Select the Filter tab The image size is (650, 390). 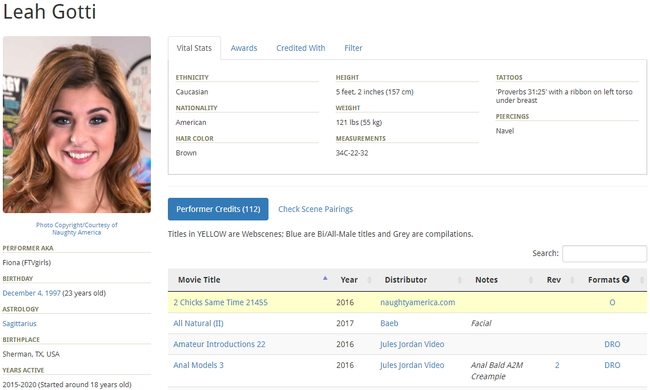click(x=353, y=48)
